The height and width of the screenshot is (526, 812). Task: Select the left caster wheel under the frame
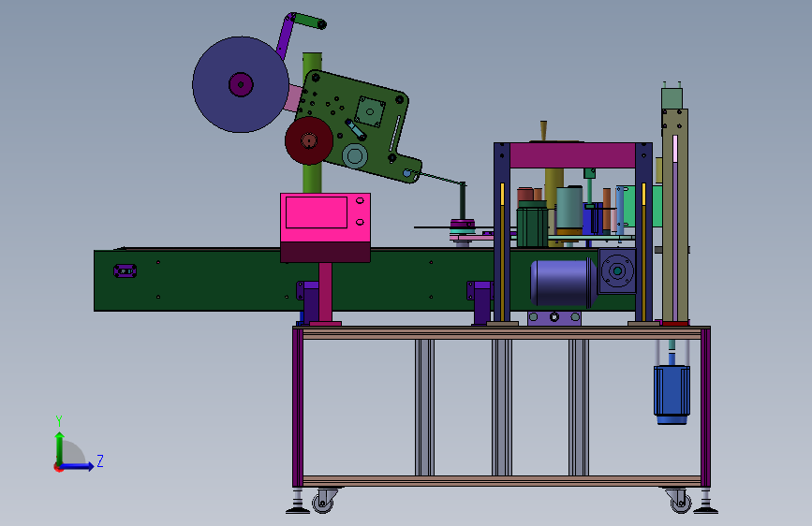coord(322,503)
